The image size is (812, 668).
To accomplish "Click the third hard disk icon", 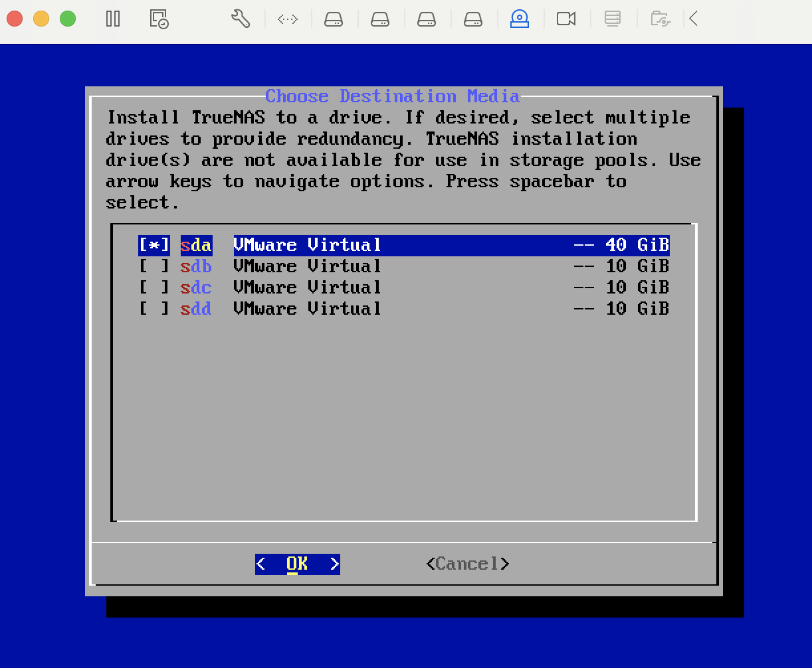I will point(427,19).
